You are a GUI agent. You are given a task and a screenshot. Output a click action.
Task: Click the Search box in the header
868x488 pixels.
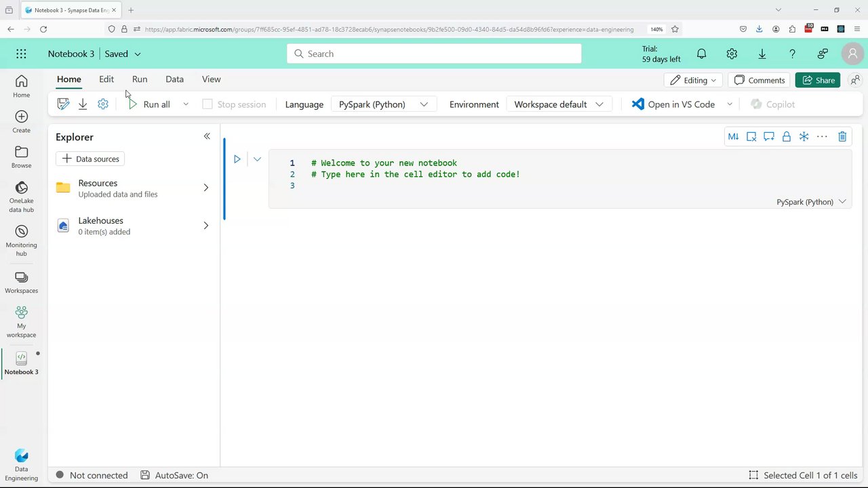click(x=434, y=54)
